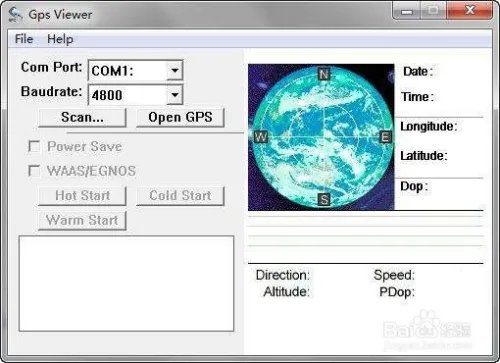Image resolution: width=500 pixels, height=363 pixels.
Task: Click the Baudrate: label
Action: pyautogui.click(x=51, y=91)
